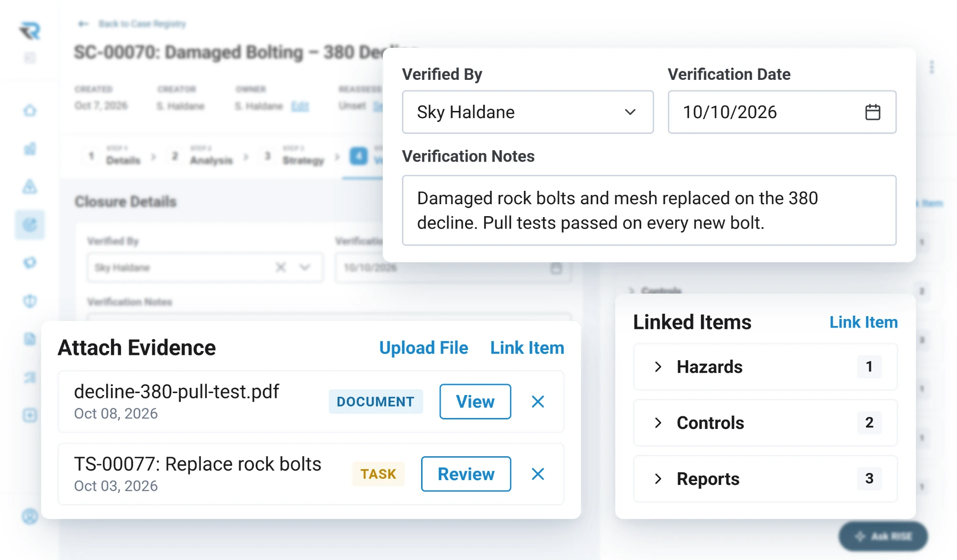Clear the blurred Verified By Sky Haldane selection
Screen dimensions: 957x560
click(281, 267)
